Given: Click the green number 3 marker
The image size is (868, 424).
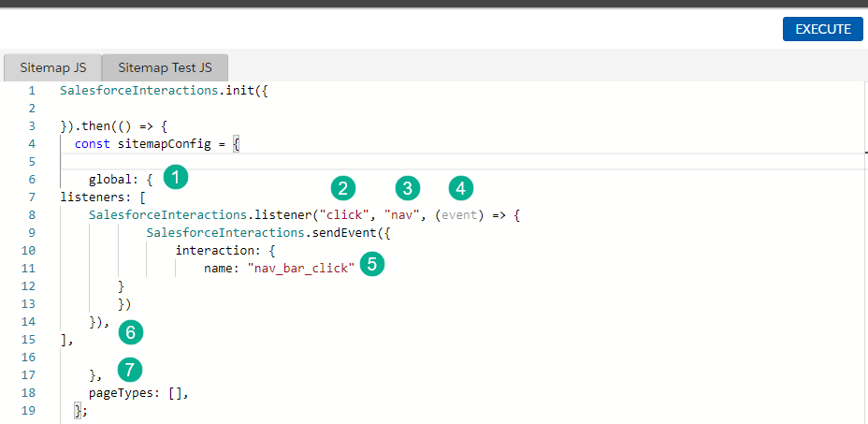Looking at the screenshot, I should pos(406,189).
